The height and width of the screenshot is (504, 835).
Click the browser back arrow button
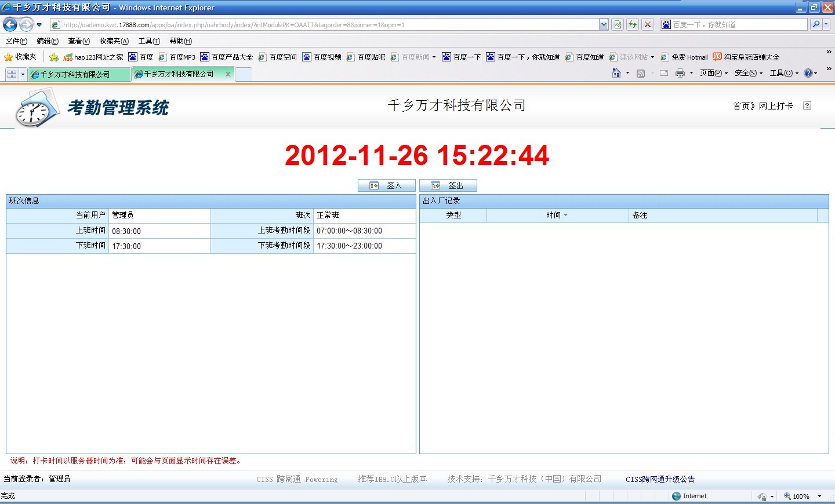(10, 24)
